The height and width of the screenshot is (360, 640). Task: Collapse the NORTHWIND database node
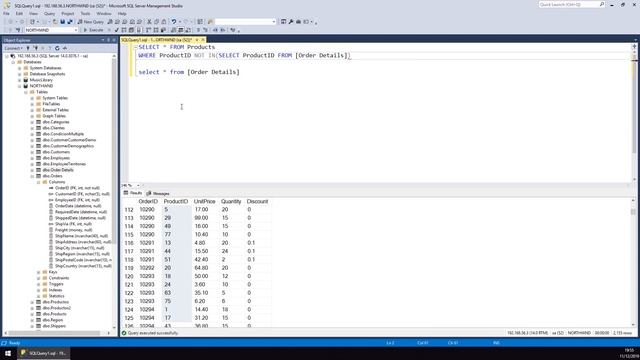tap(20, 86)
